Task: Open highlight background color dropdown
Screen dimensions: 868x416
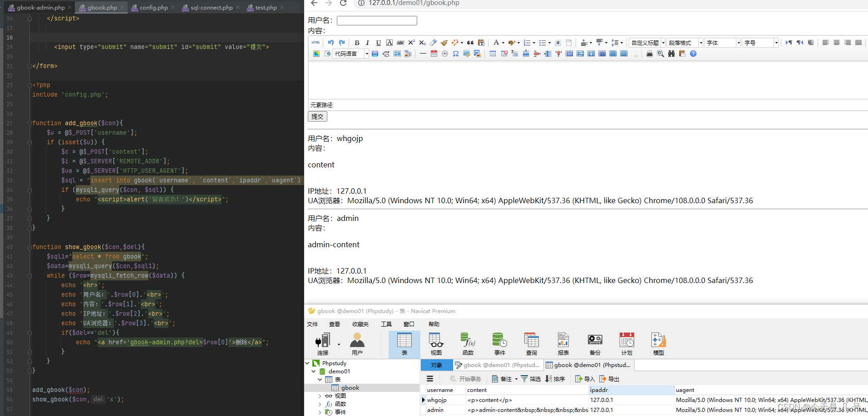Action: pos(518,43)
